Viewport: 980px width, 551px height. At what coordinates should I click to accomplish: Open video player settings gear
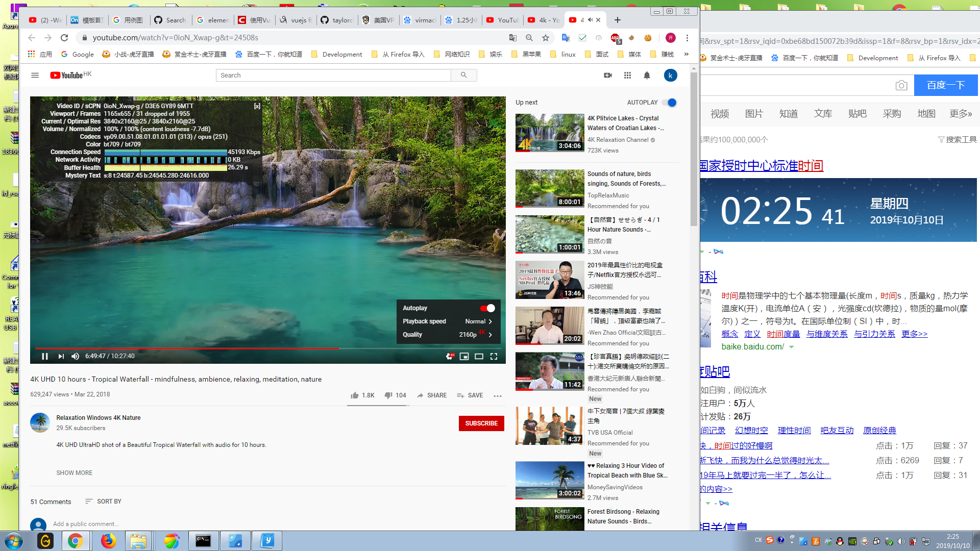click(449, 356)
